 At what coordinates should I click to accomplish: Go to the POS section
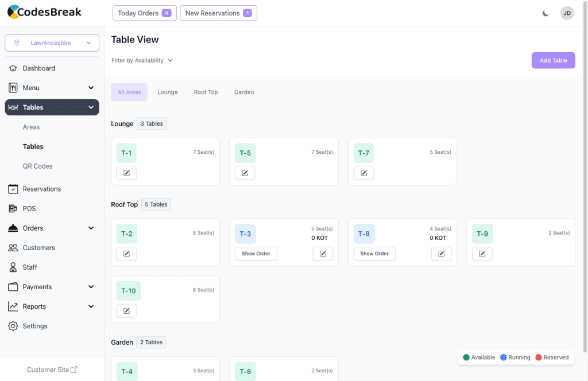click(x=29, y=208)
